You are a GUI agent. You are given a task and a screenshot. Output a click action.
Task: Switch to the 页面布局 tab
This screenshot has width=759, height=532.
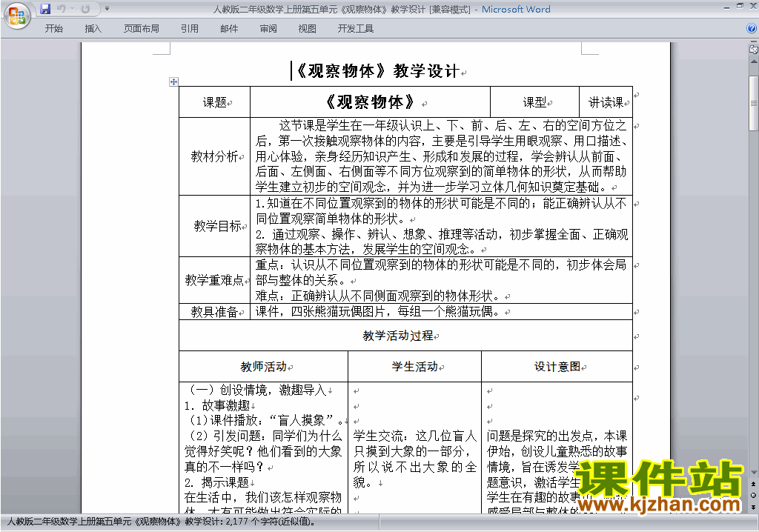click(142, 29)
